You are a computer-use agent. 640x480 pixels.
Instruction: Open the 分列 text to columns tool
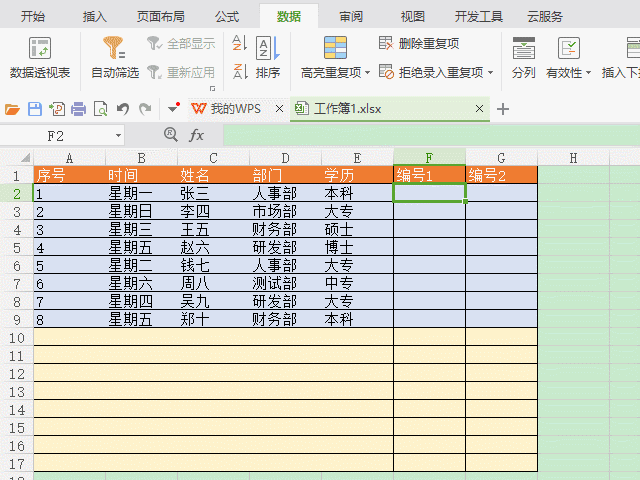coord(523,58)
